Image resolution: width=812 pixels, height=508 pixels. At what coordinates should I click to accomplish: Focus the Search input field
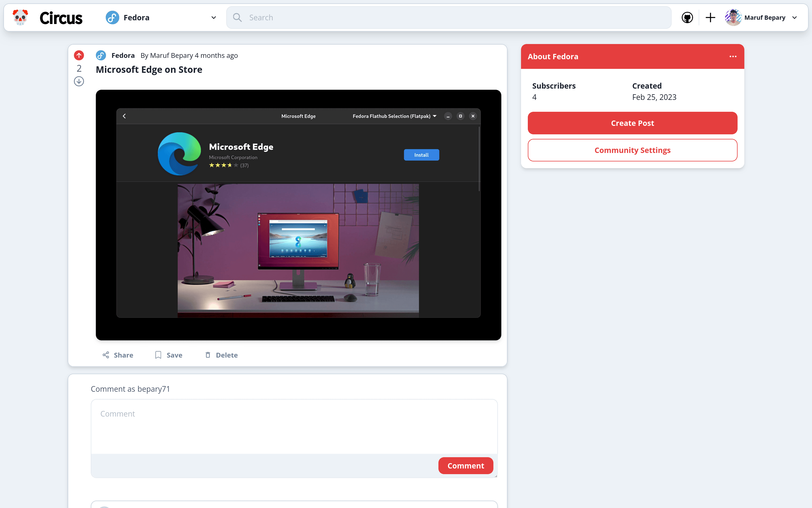449,17
